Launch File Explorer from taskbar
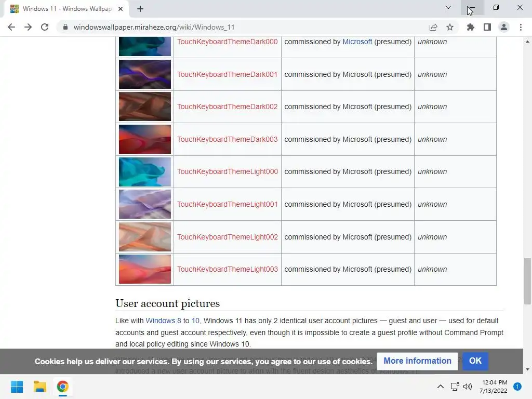532x399 pixels. click(39, 387)
